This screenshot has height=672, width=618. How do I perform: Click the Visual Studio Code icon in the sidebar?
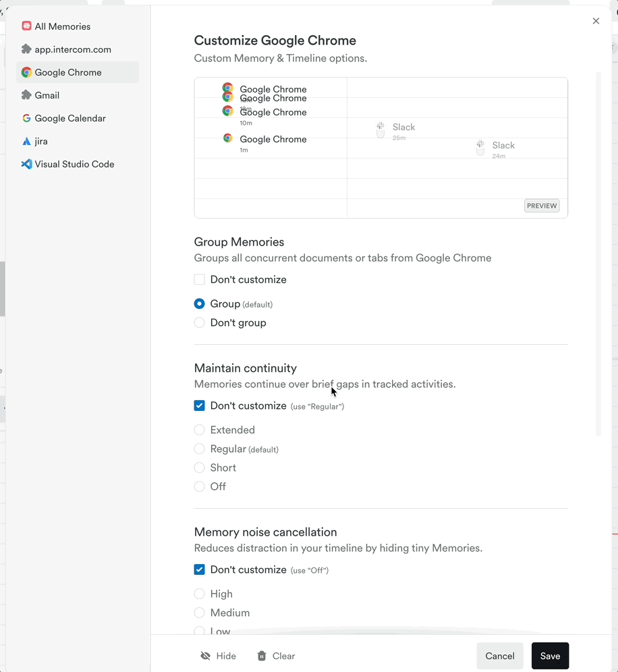26,164
